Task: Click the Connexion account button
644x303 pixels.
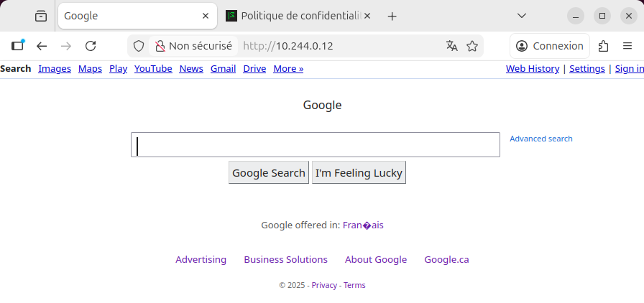Action: (x=550, y=46)
